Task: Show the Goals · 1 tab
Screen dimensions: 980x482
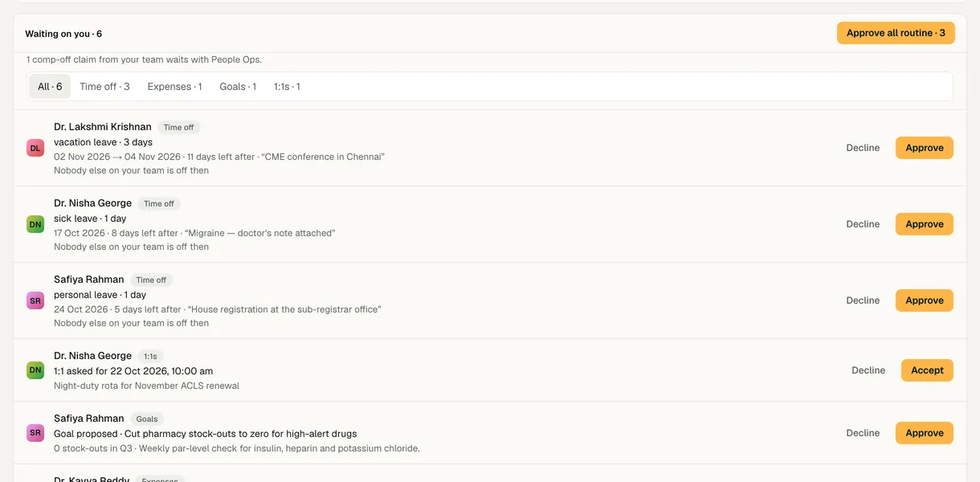Action: pos(238,87)
